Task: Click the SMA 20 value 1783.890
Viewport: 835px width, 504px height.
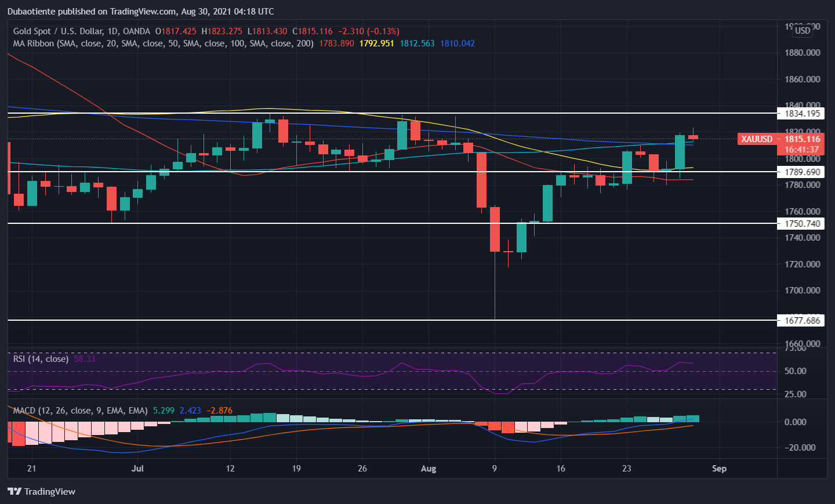Action: coord(336,43)
